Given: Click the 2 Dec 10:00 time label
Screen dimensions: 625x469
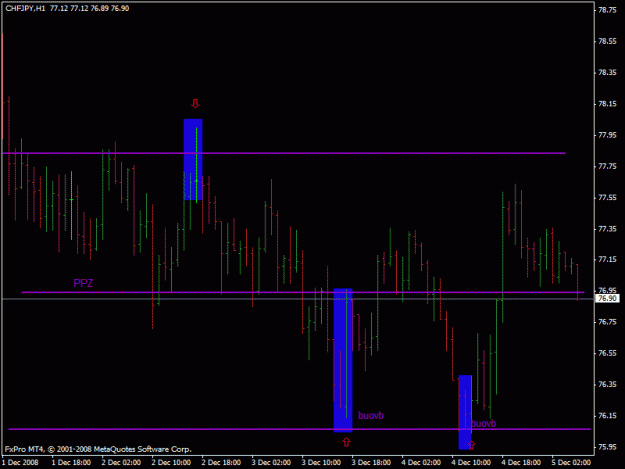Looking at the screenshot, I should [x=171, y=463].
